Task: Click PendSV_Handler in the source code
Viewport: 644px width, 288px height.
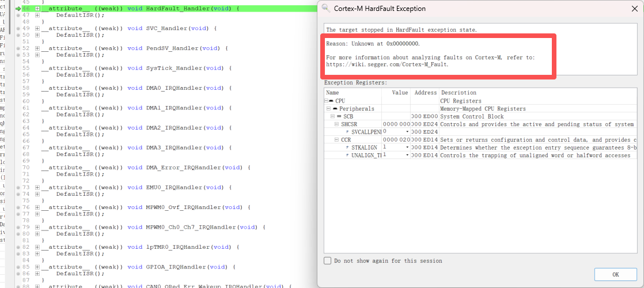Action: (x=174, y=48)
